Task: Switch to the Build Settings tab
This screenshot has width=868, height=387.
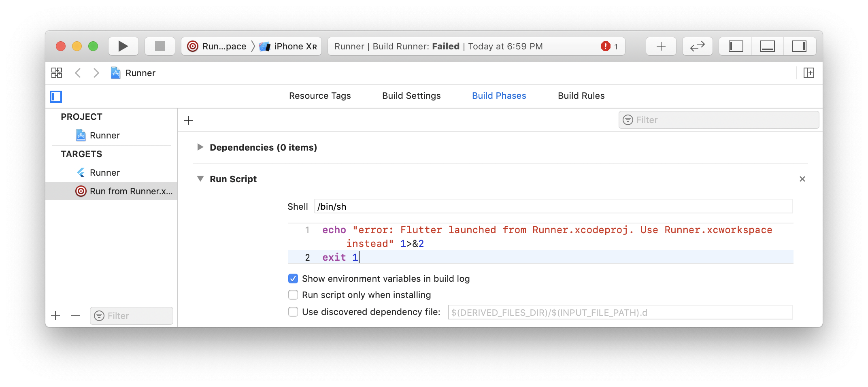Action: 411,96
